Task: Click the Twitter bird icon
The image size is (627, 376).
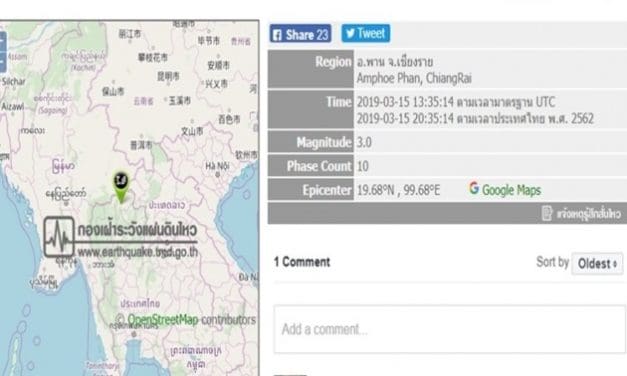Action: (x=350, y=33)
